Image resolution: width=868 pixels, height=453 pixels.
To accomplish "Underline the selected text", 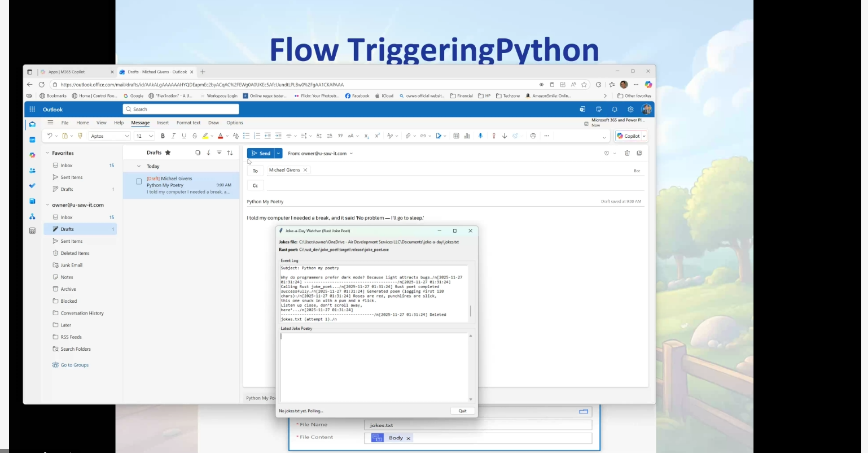I will 184,136.
